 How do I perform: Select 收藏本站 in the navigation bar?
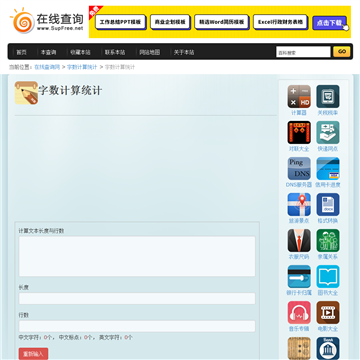80,52
